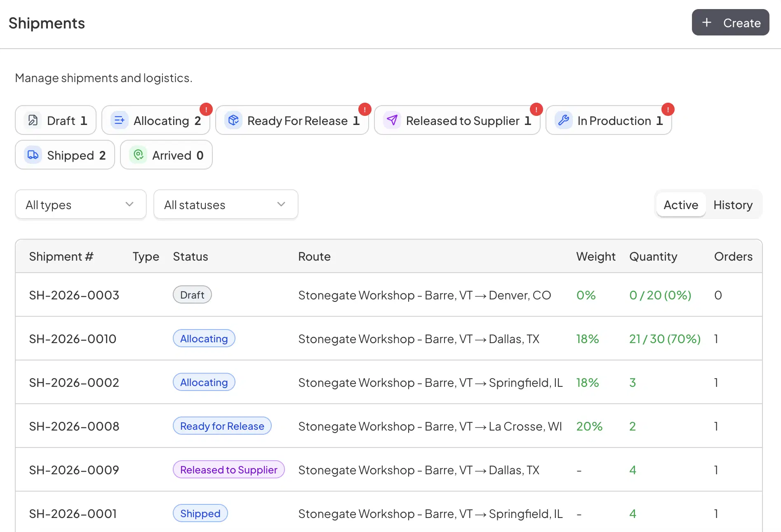Image resolution: width=781 pixels, height=532 pixels.
Task: Open the All statuses dropdown
Action: [226, 204]
